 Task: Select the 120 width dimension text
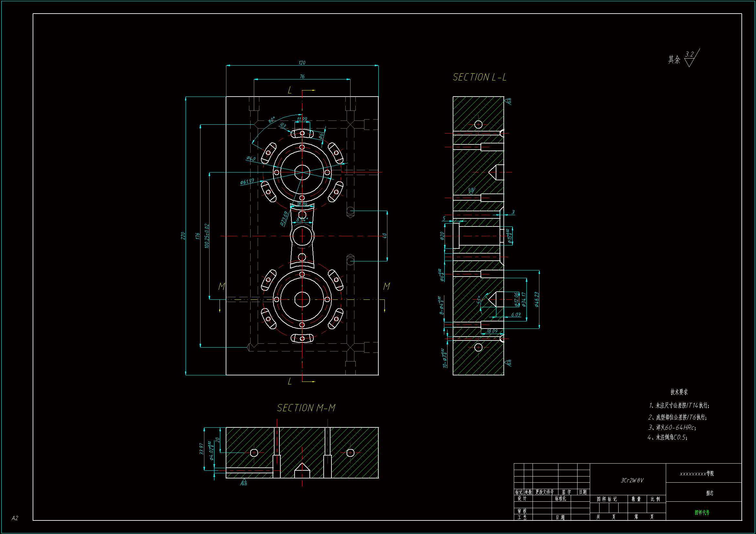[x=302, y=63]
